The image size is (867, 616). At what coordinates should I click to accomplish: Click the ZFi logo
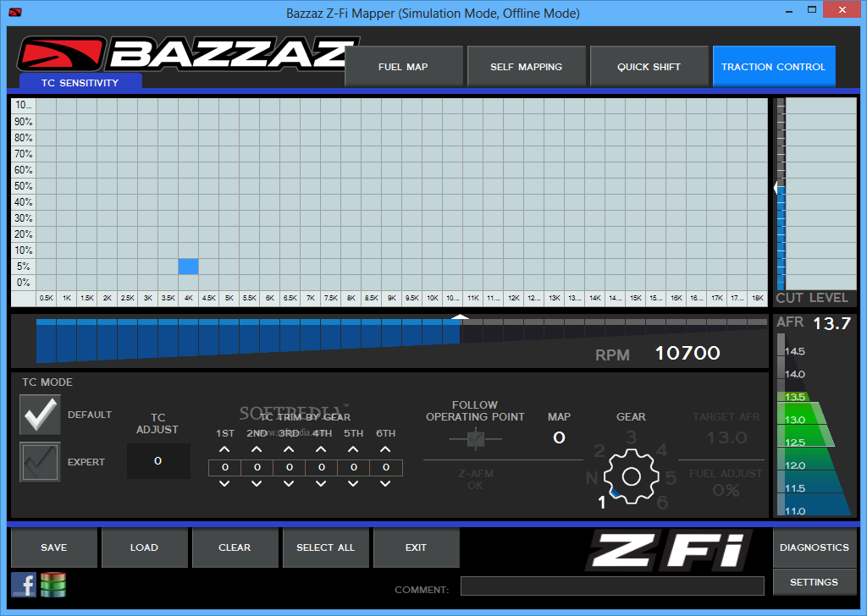pyautogui.click(x=669, y=550)
